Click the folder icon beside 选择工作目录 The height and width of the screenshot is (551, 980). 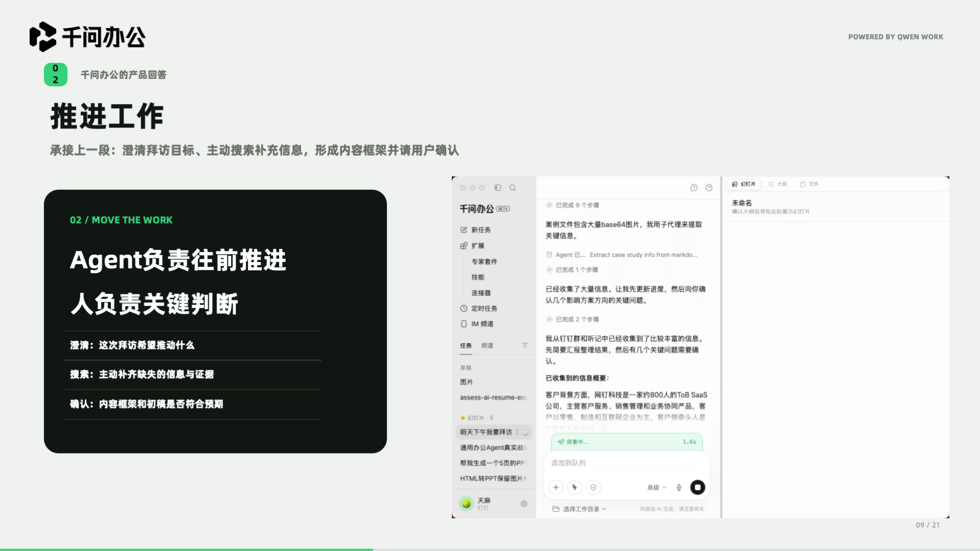point(556,509)
